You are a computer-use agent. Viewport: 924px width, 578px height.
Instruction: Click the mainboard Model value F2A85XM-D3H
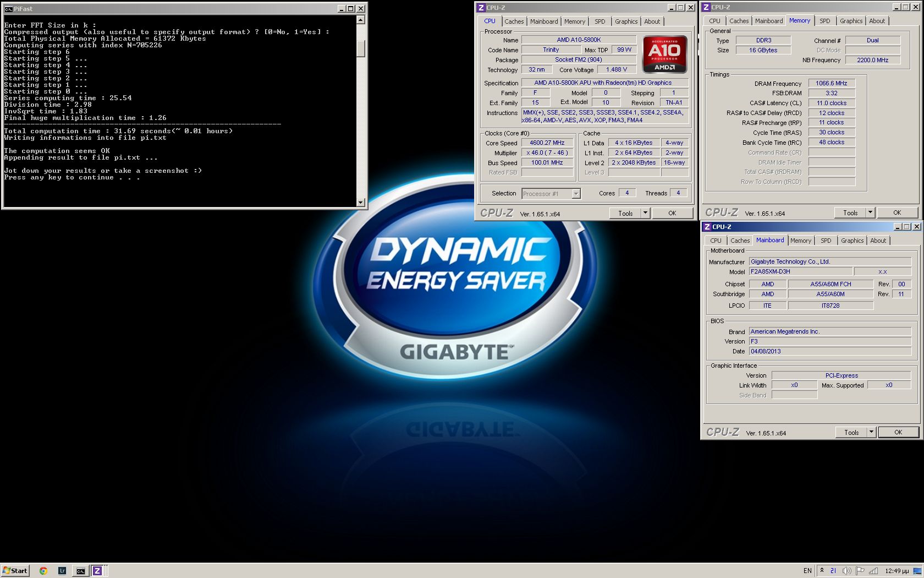point(801,271)
